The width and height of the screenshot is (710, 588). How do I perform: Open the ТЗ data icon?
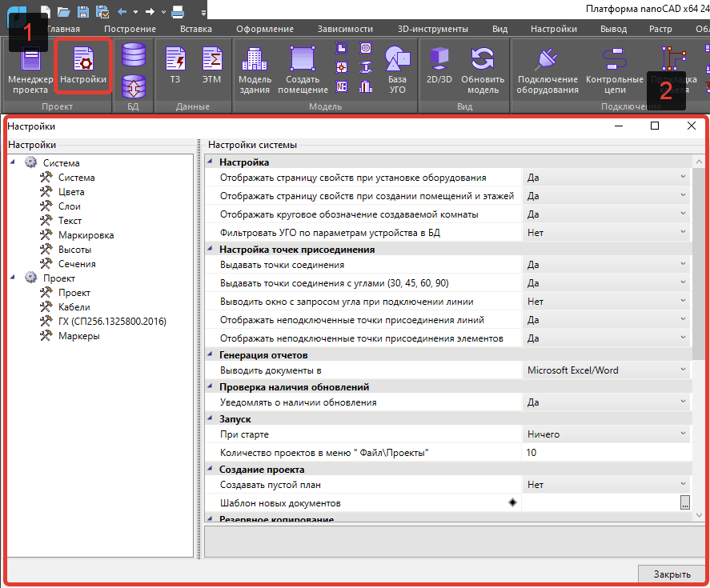pos(174,67)
